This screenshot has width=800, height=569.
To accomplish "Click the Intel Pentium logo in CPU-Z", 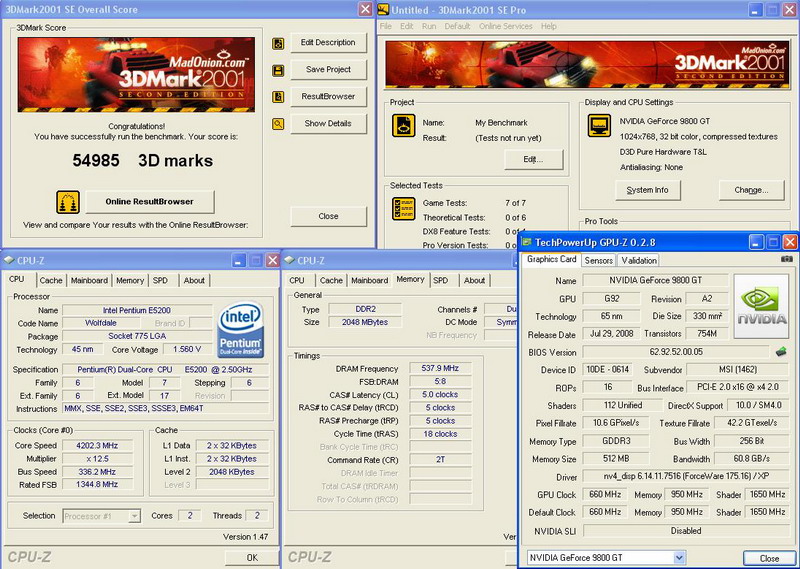I will (x=241, y=329).
